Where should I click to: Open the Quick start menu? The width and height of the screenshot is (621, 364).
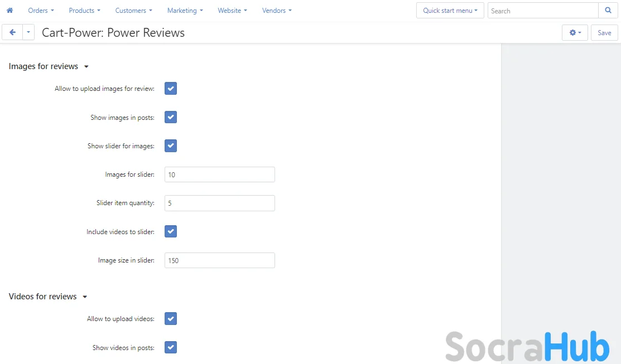(x=450, y=11)
